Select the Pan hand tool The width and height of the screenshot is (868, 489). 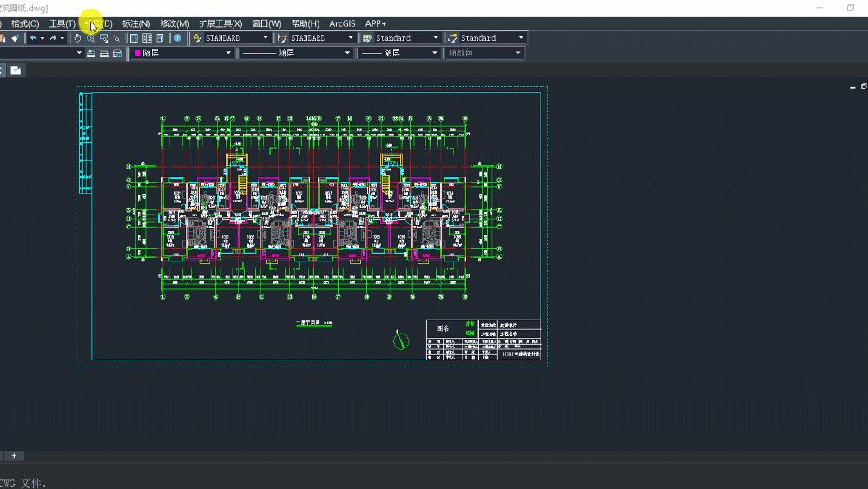click(x=77, y=38)
